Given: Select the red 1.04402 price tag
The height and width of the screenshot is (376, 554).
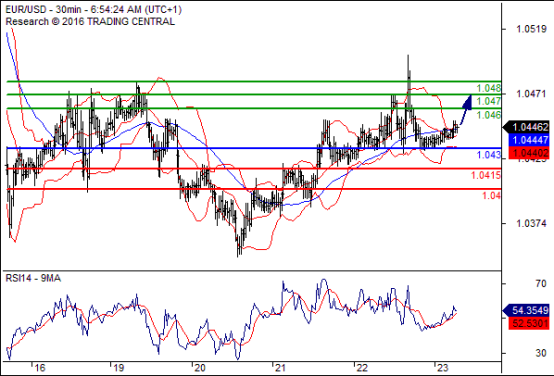Looking at the screenshot, I should point(529,153).
